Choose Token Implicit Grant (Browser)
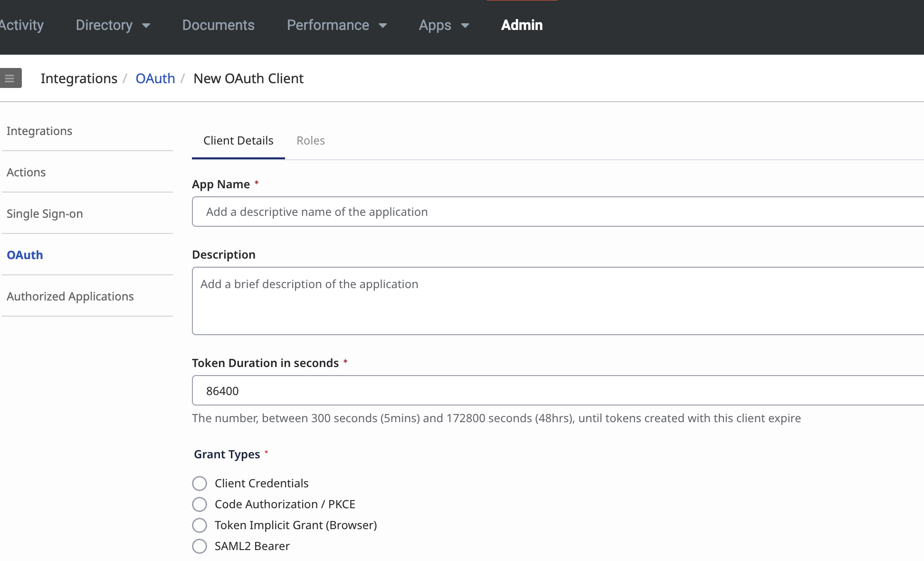The width and height of the screenshot is (924, 561). pyautogui.click(x=200, y=525)
